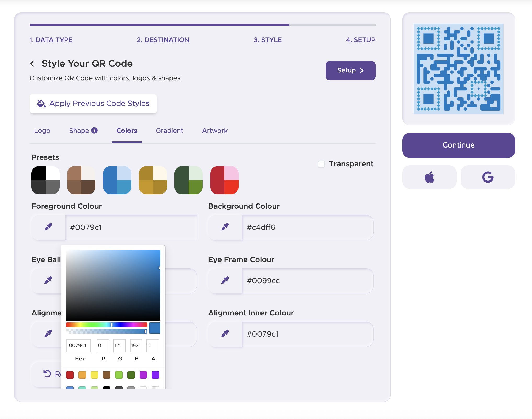
Task: Click the Shape tab info icon
Action: point(94,130)
